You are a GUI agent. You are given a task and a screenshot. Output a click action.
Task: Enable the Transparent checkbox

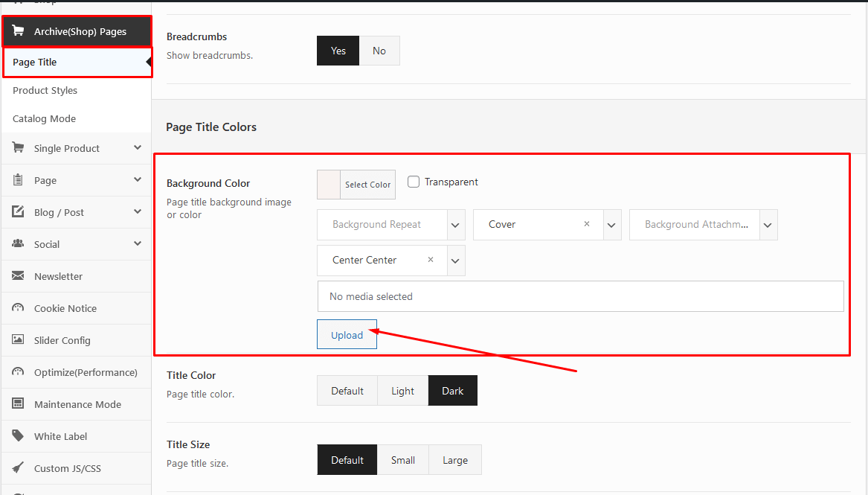click(414, 182)
